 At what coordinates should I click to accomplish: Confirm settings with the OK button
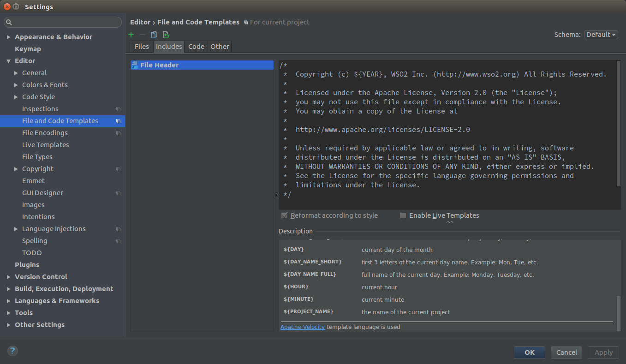point(530,352)
